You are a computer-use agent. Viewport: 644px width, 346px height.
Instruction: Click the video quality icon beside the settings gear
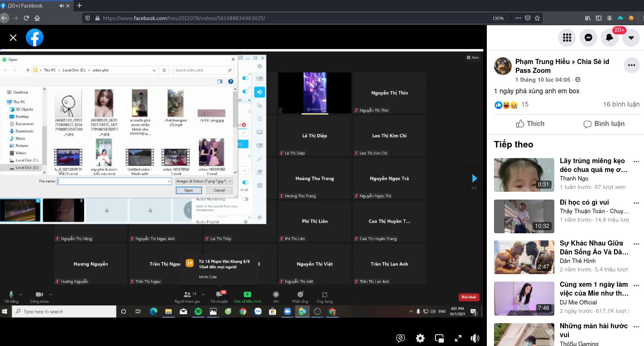pyautogui.click(x=401, y=338)
